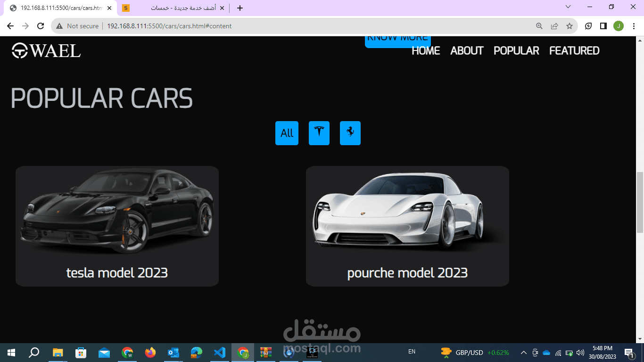Open the tab search dropdown arrow
644x362 pixels.
pyautogui.click(x=568, y=7)
